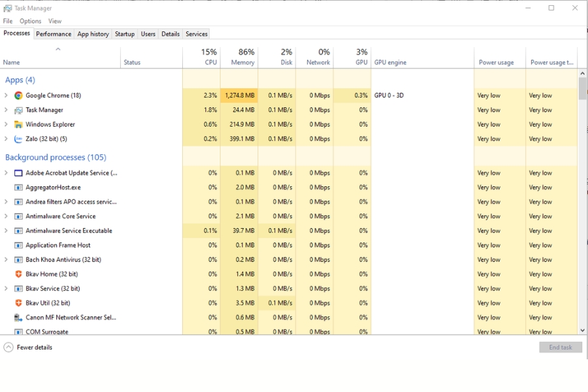Click the scrollbar up arrow
Viewport: 588px width, 392px height.
click(582, 74)
